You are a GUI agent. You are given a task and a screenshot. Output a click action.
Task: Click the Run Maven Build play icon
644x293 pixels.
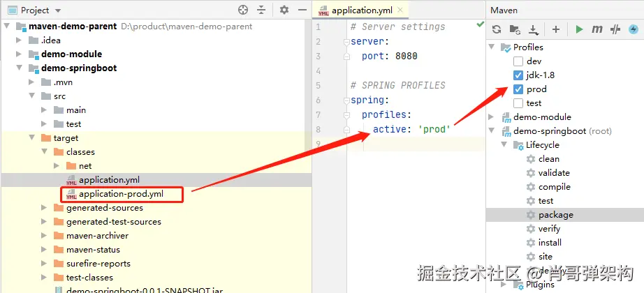[x=579, y=29]
